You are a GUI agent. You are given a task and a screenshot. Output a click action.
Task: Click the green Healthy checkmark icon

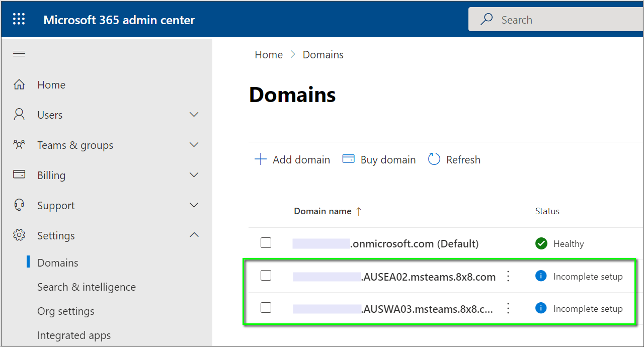pos(541,243)
